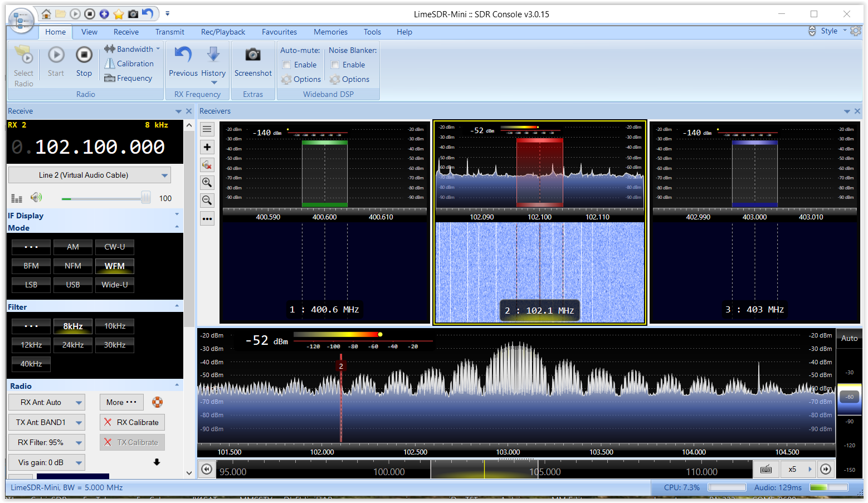Click the RX Calibrate button
Viewport: 868px width, 503px height.
pos(133,422)
